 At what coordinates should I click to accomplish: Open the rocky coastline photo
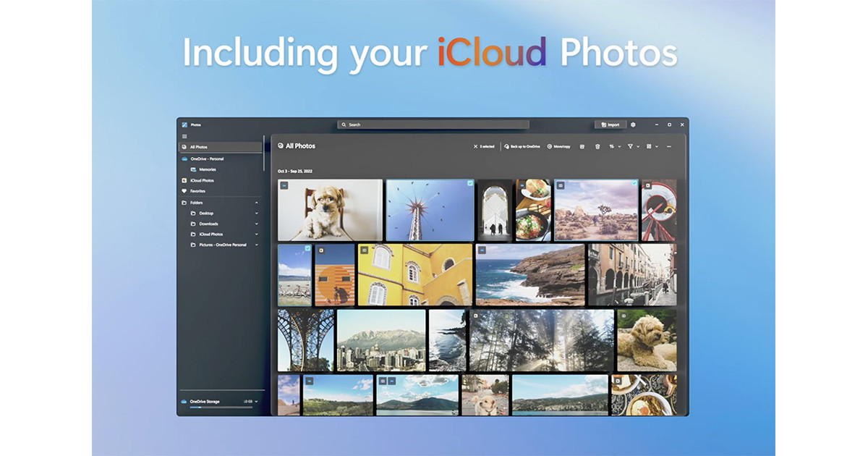pyautogui.click(x=530, y=275)
